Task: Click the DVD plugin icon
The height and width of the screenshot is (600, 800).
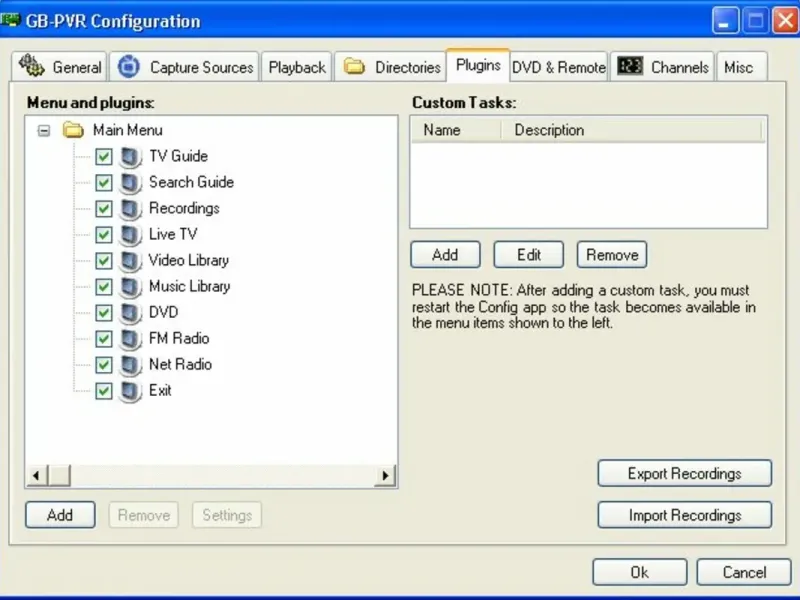Action: 130,313
